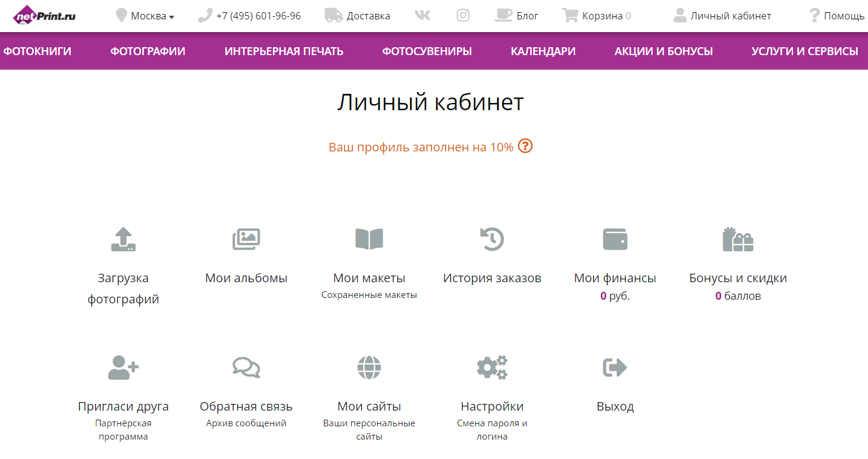868x459 pixels.
Task: Click the location pin icon next to Москва
Action: pos(122,16)
